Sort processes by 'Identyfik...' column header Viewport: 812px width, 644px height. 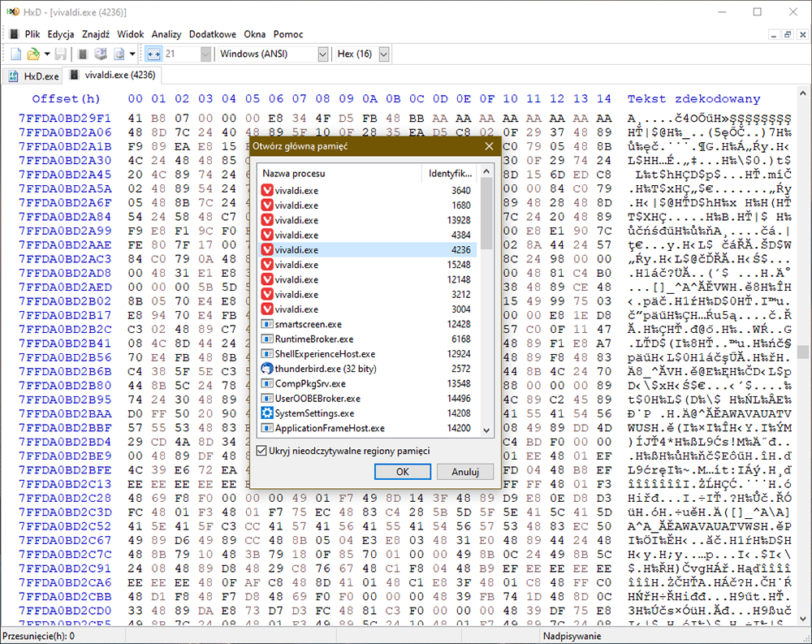point(451,173)
